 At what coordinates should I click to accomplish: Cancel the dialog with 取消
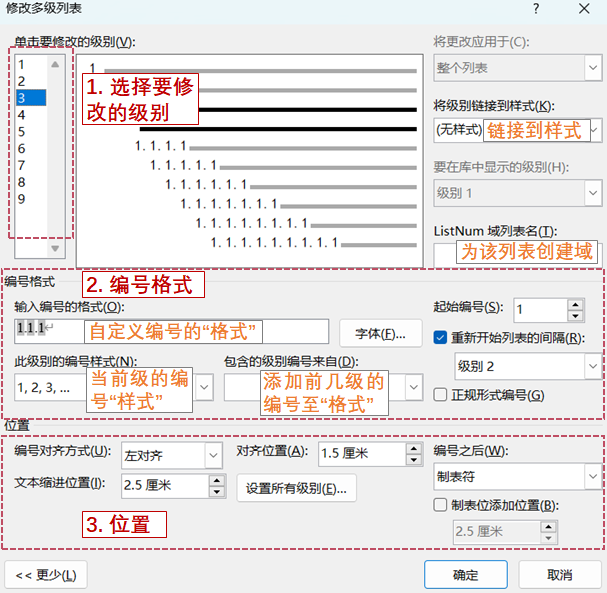pyautogui.click(x=560, y=575)
